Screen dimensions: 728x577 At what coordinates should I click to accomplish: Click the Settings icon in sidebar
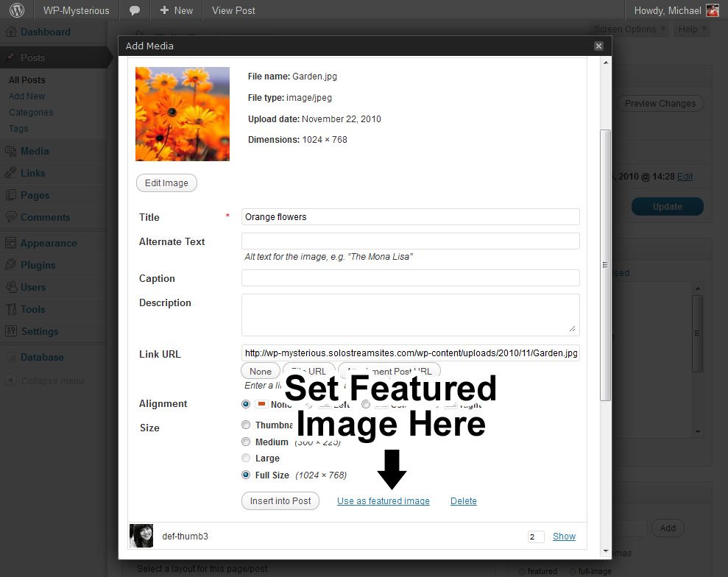pos(11,331)
